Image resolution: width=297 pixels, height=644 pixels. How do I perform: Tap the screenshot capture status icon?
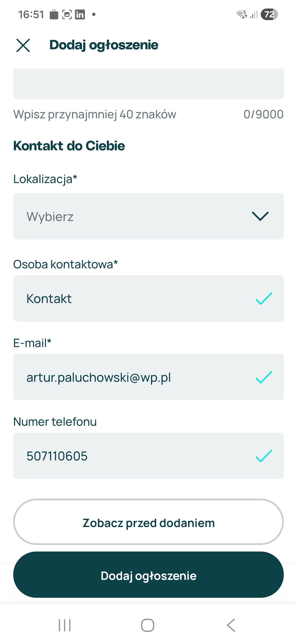67,14
